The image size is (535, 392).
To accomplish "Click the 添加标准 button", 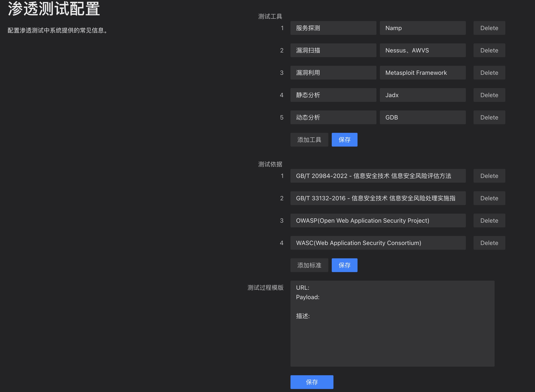I will (309, 265).
